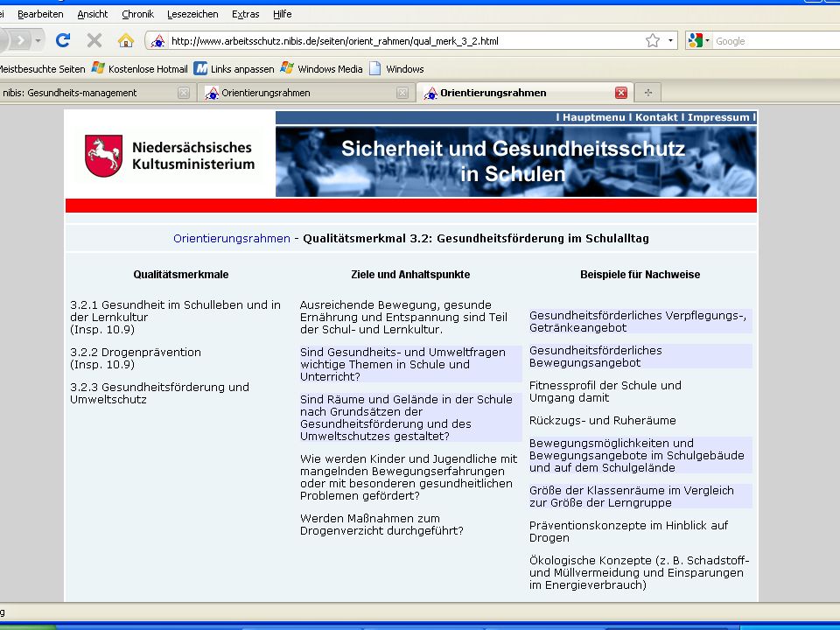Image resolution: width=840 pixels, height=630 pixels.
Task: Open the Lesezeichen menu
Action: [192, 14]
